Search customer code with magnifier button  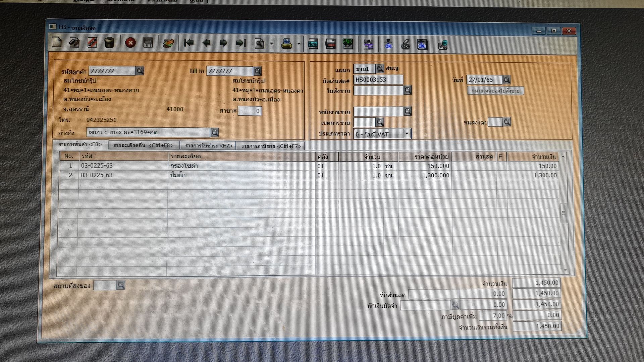coord(140,71)
